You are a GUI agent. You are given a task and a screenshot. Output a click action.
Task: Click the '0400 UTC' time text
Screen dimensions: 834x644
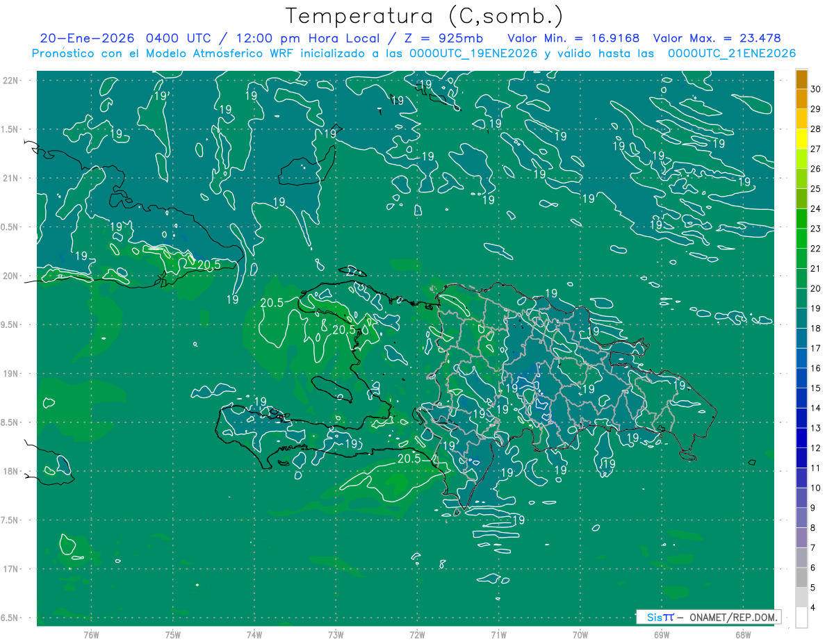coord(181,38)
